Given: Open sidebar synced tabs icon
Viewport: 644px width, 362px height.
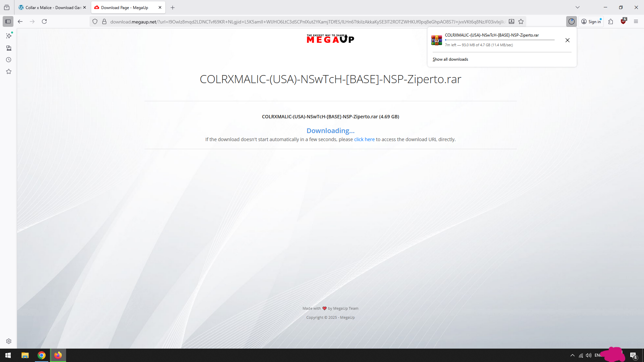Looking at the screenshot, I should [9, 48].
